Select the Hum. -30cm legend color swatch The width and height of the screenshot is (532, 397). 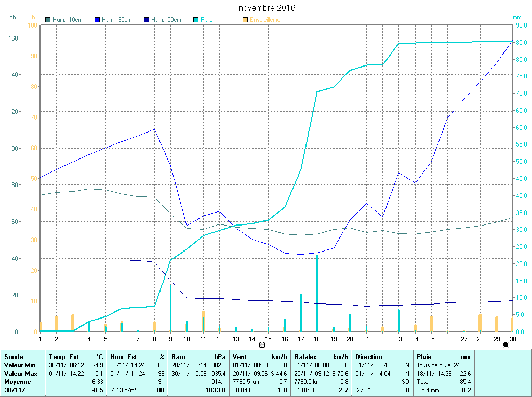[97, 20]
